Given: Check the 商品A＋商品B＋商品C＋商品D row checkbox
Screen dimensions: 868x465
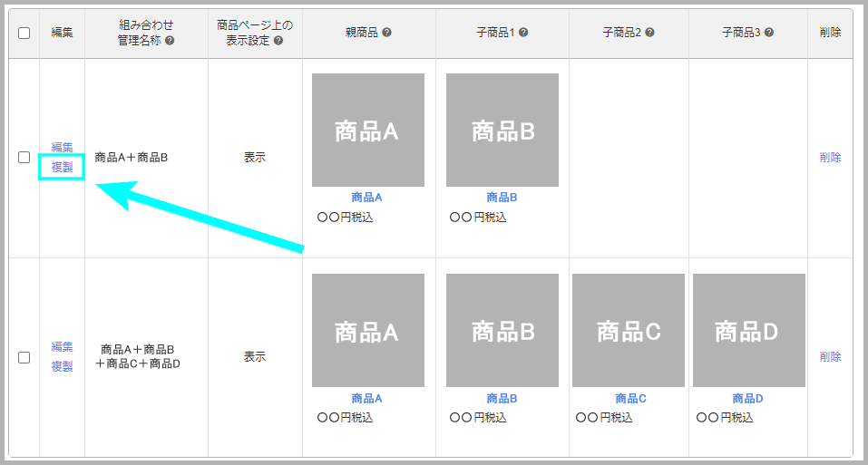Looking at the screenshot, I should [24, 357].
